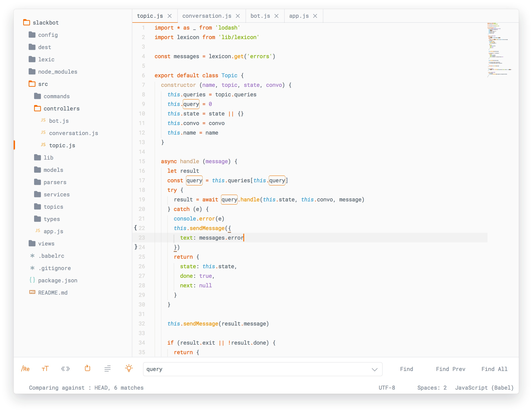Viewport: 532px width, 411px height.
Task: Click the Find button in search bar
Action: (407, 369)
